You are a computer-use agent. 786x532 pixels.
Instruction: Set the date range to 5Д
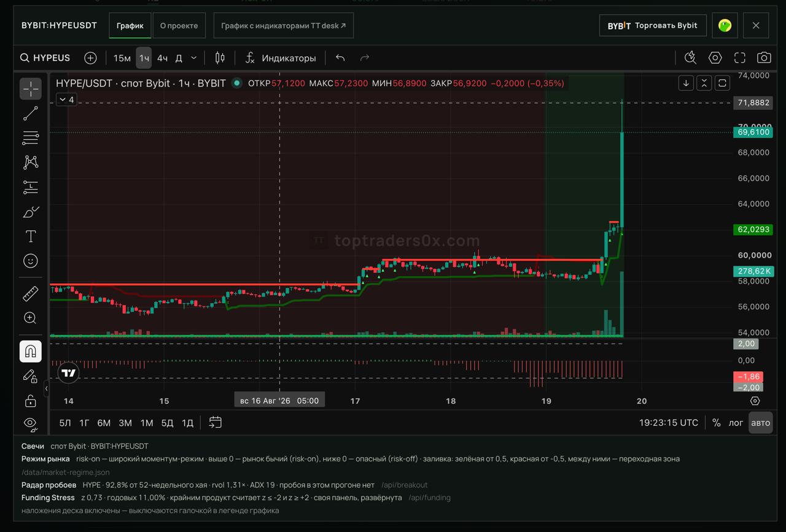[167, 423]
